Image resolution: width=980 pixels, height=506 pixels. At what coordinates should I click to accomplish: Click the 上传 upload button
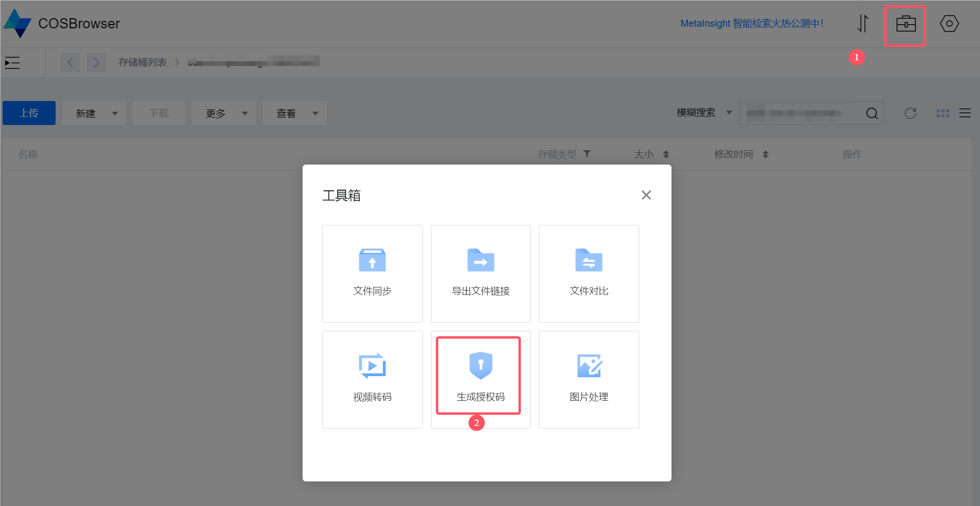pos(29,113)
